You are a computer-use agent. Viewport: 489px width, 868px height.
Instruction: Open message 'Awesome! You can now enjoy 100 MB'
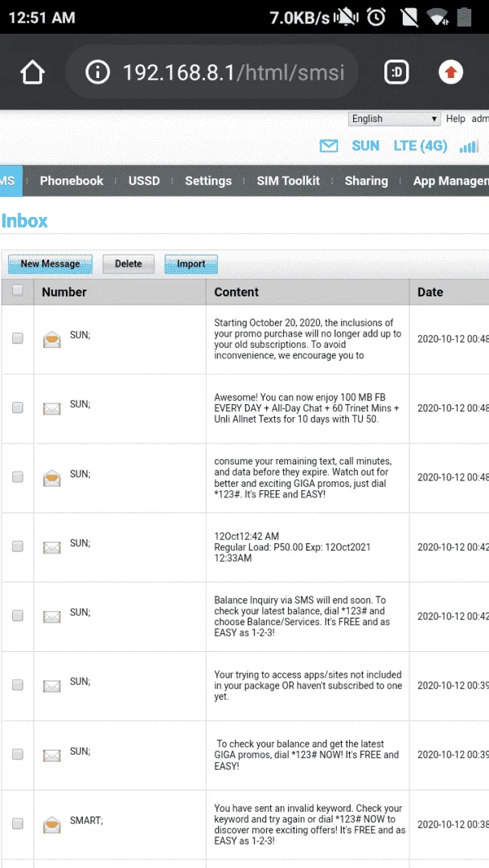pos(306,408)
